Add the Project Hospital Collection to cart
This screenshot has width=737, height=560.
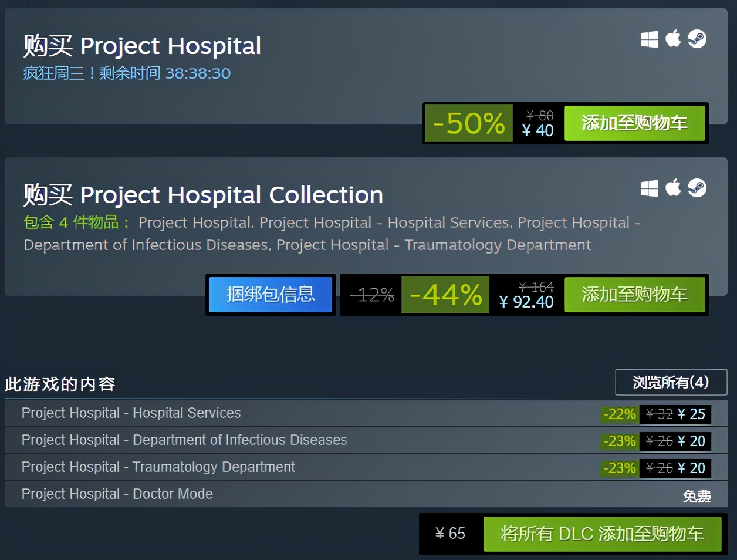pyautogui.click(x=635, y=295)
